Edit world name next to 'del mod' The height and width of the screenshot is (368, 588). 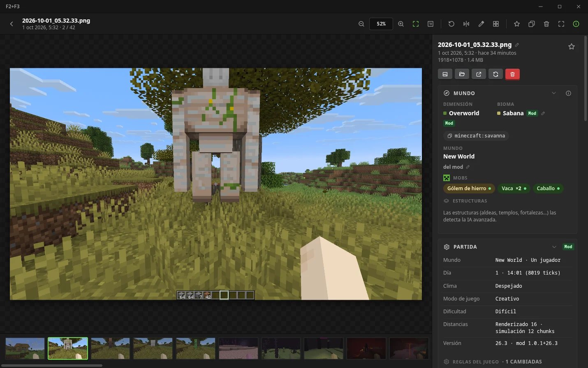[x=468, y=167]
